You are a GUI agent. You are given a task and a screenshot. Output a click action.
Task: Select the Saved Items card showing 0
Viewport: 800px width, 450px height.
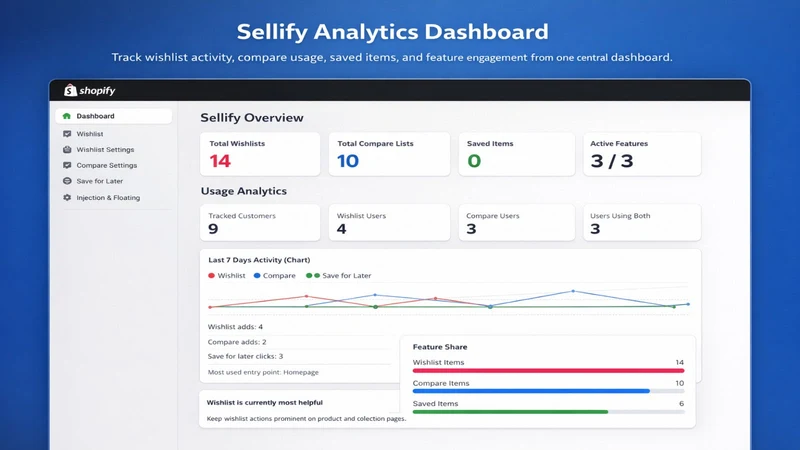tap(516, 154)
